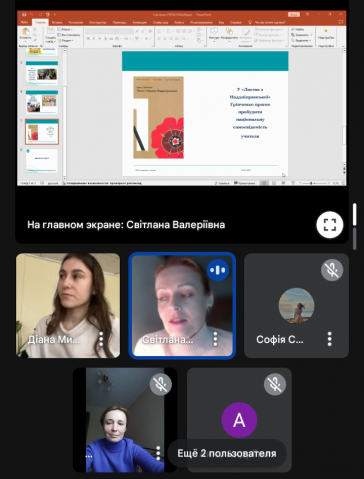Select Софія's profile avatar picture
Screen dimensions: 364x479
296,306
